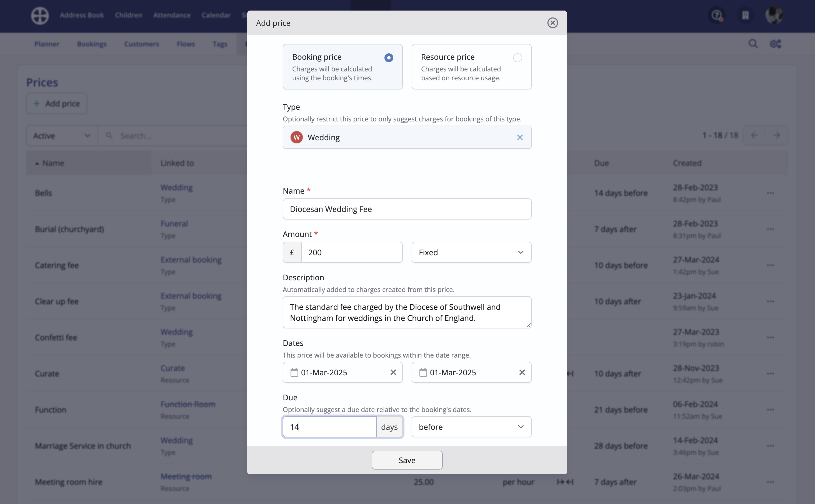Open the 'before' due timing dropdown
The image size is (815, 504).
pyautogui.click(x=471, y=427)
